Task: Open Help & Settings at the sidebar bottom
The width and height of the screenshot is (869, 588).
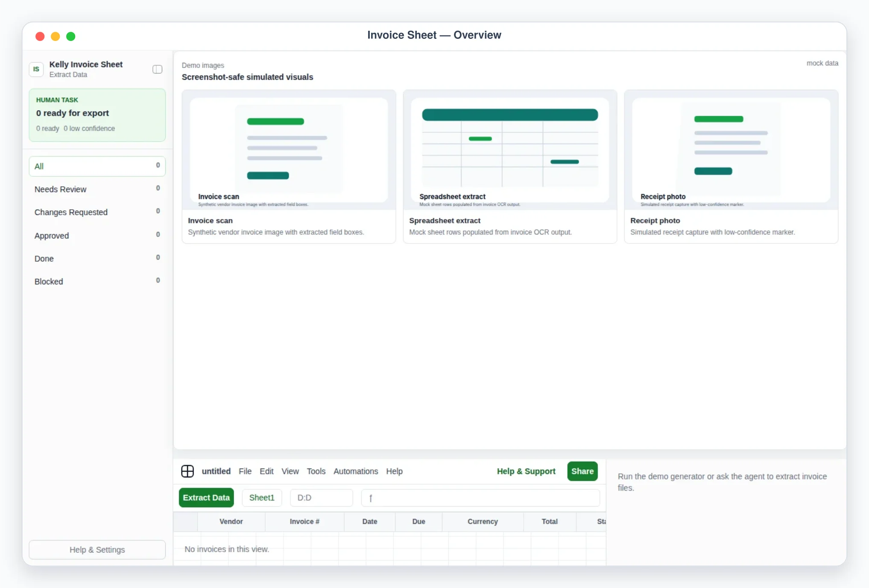Action: (x=97, y=550)
